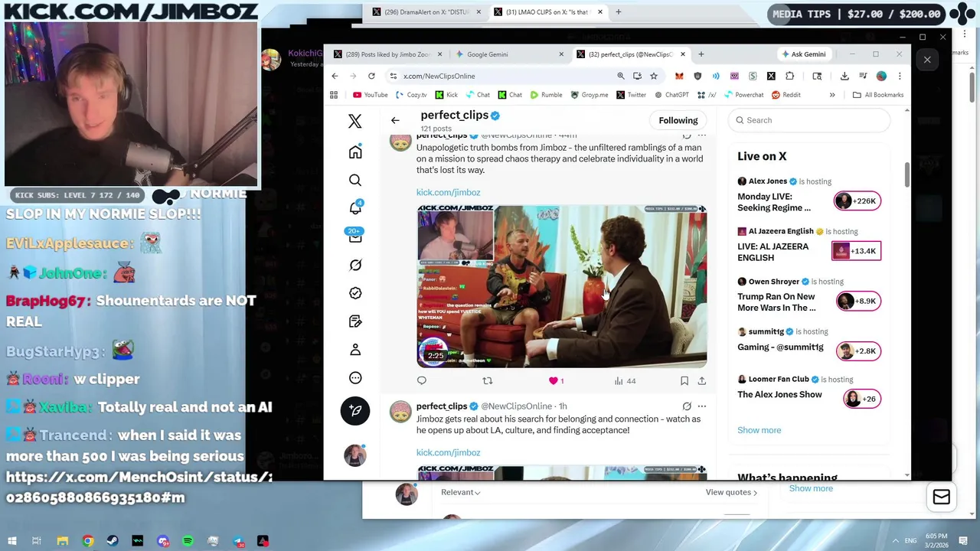Screen dimensions: 980x551
Task: Bookmark the truth bombs post
Action: click(684, 380)
